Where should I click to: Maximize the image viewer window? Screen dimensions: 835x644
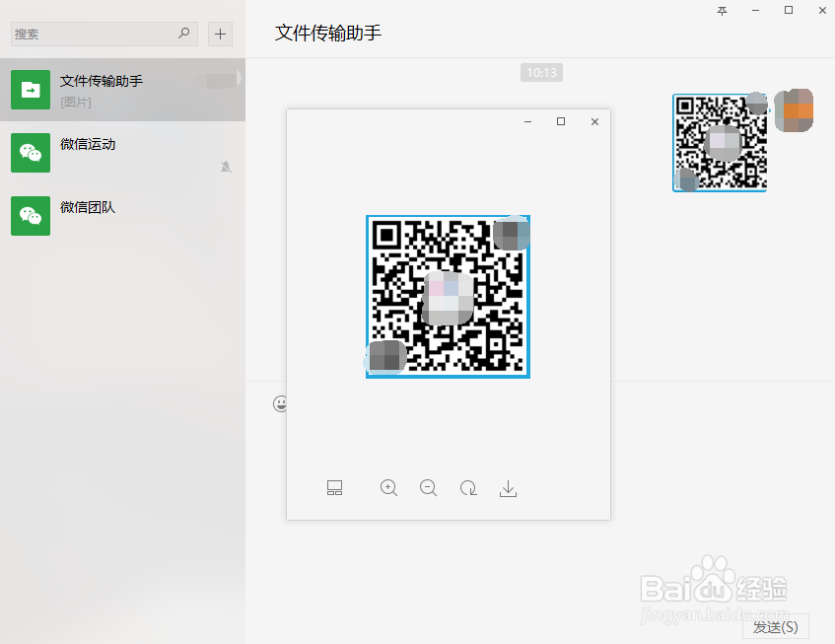[x=561, y=121]
